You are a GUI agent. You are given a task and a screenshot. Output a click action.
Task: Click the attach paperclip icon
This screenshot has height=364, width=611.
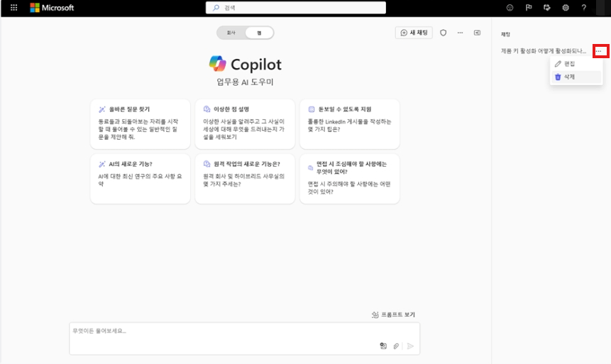point(396,346)
